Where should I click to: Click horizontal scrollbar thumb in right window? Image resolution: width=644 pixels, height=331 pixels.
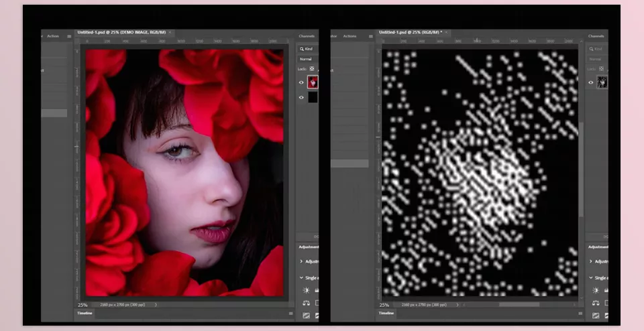[x=519, y=305]
